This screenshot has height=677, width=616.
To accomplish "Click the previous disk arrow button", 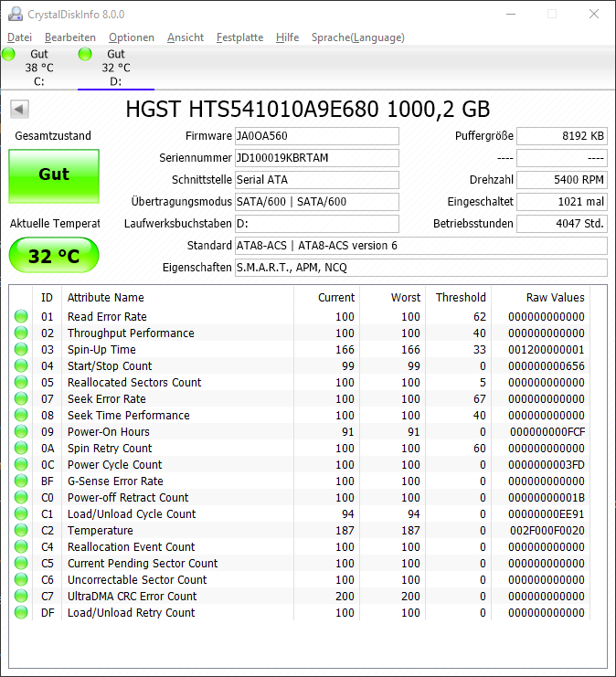I will 19,109.
